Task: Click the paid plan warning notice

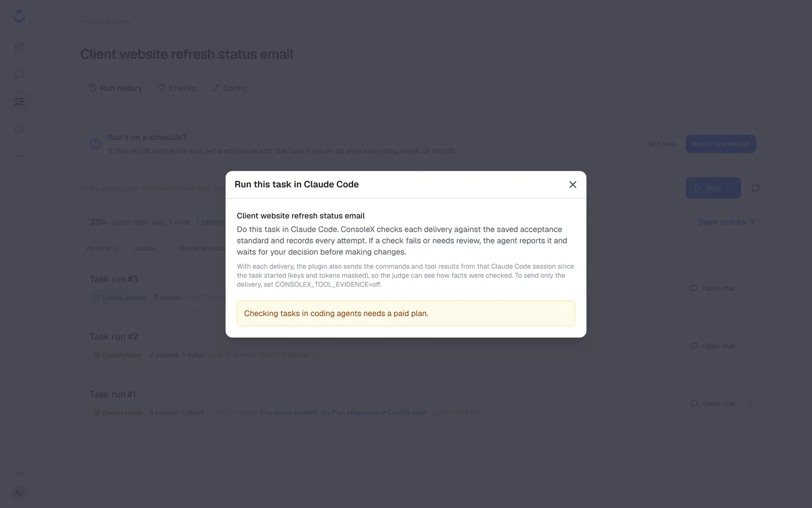Action: click(x=406, y=313)
